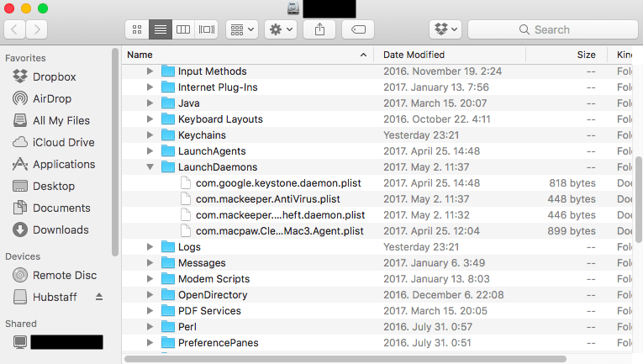Select the com.mackeeper….heft.daemon.plist file
Screen dimensions: 643x364
coord(280,215)
